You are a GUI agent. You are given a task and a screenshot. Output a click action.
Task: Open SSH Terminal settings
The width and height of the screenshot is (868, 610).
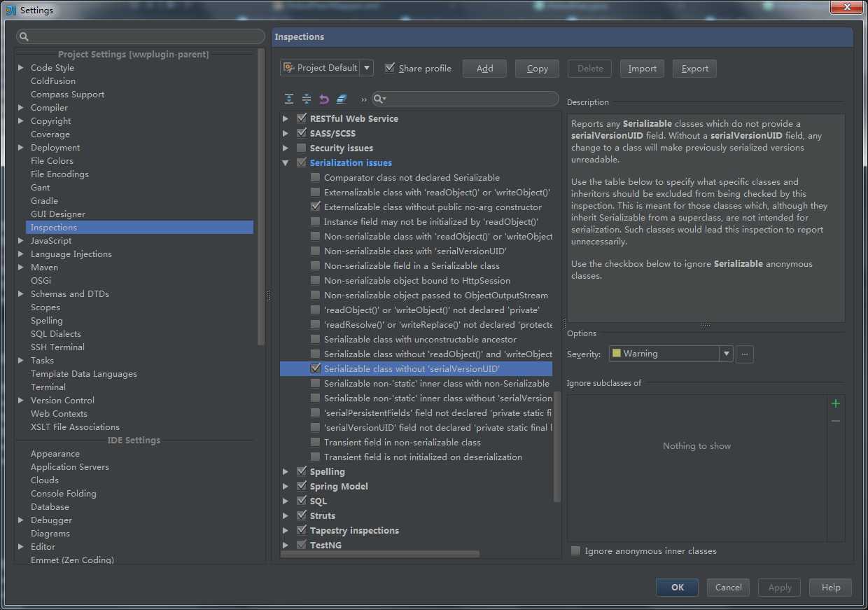point(57,347)
